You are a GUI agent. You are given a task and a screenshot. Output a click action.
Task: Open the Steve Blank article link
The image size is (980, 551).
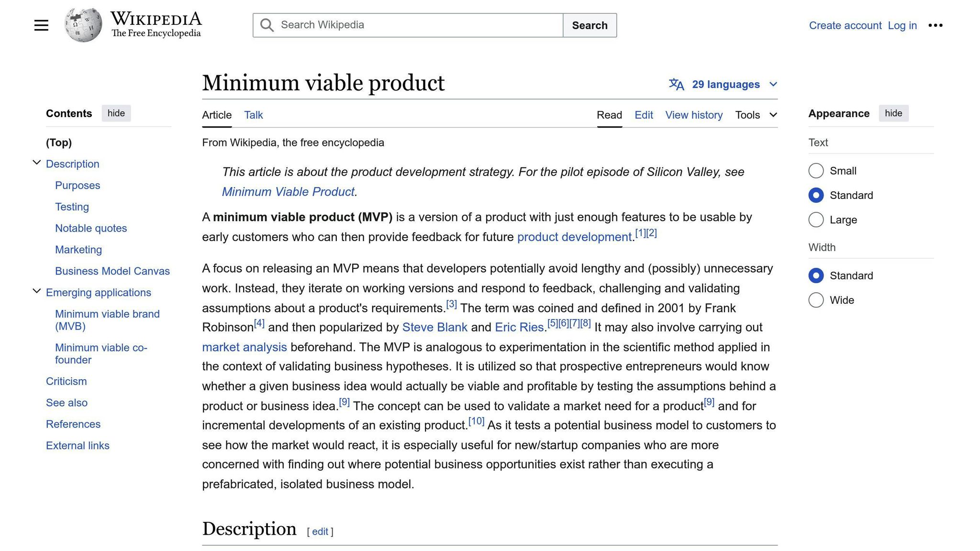(x=434, y=327)
